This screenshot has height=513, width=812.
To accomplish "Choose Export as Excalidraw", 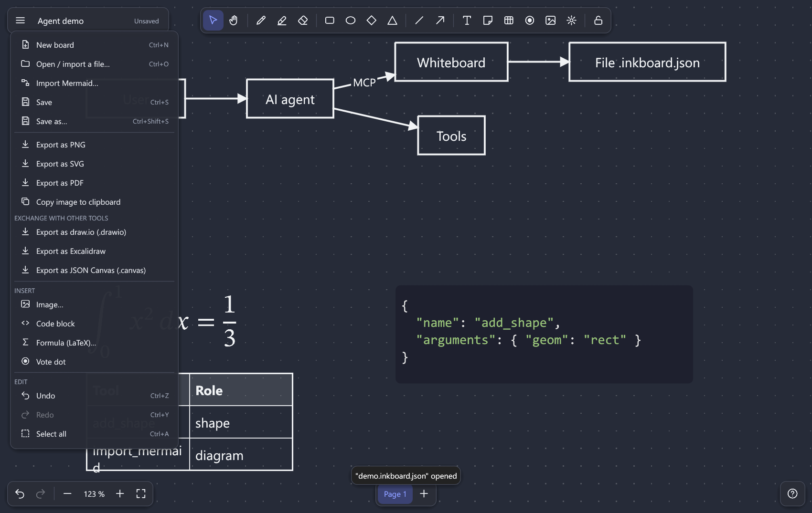I will [x=95, y=251].
